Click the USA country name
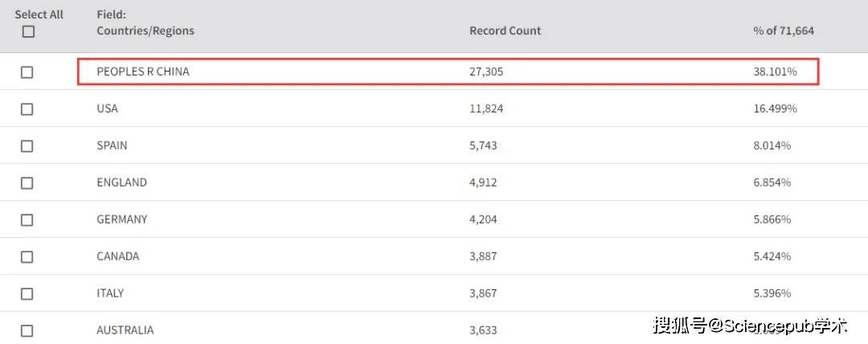Screen dimensions: 868x344 (107, 109)
